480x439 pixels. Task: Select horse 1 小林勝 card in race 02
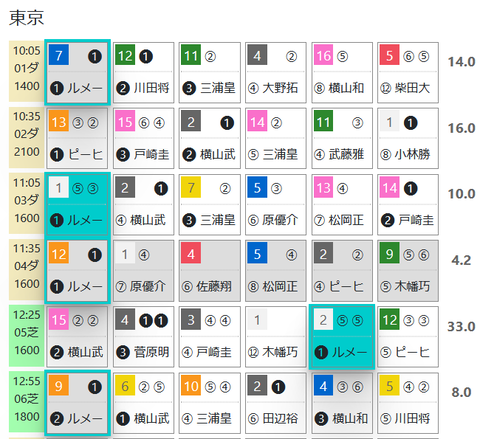[408, 138]
